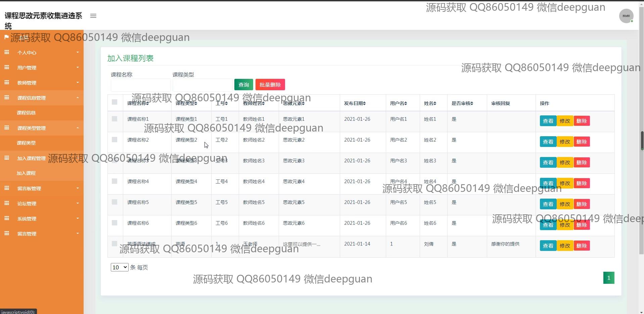Tick the select-all checkbox in table header
The image size is (644, 314).
[x=114, y=102]
